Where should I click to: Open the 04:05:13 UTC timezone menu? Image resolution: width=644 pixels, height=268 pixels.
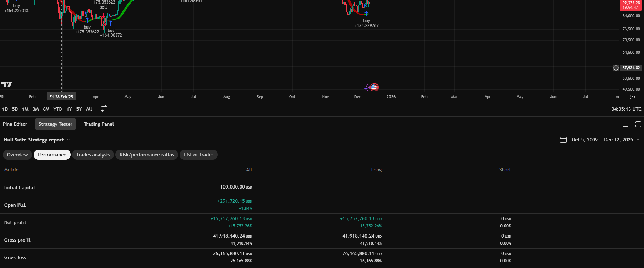click(x=626, y=109)
